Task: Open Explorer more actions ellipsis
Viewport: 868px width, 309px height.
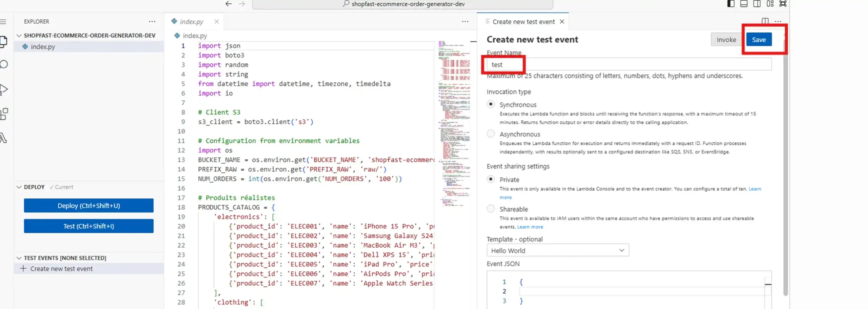Action: pos(152,21)
